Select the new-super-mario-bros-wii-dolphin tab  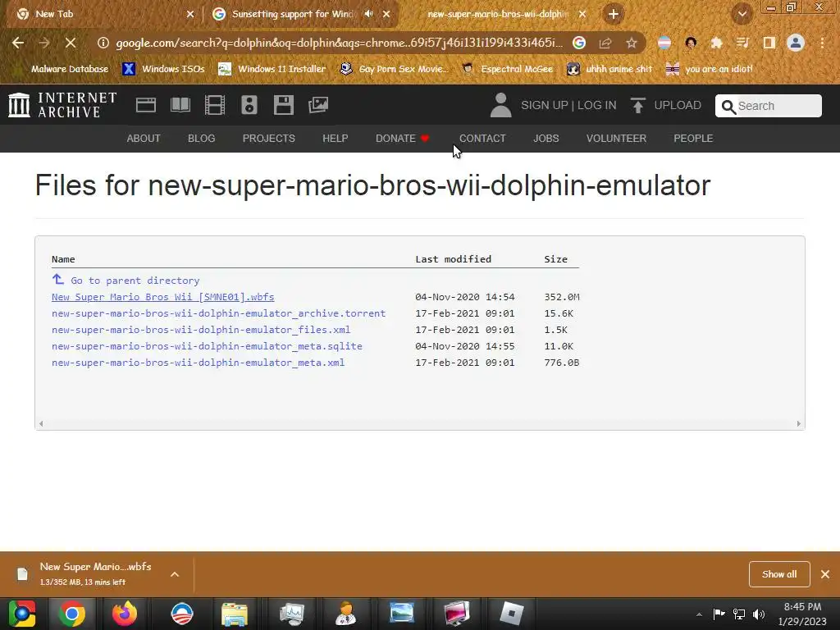498,14
